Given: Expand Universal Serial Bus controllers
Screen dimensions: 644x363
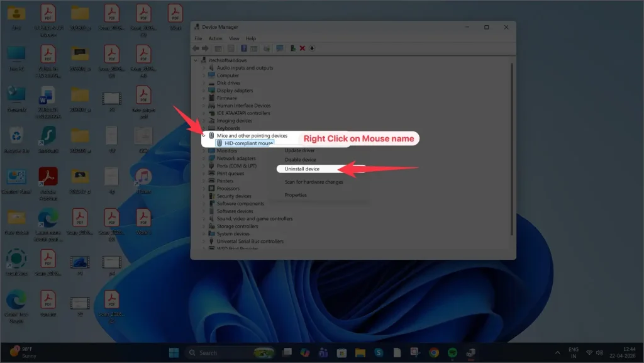Looking at the screenshot, I should point(203,241).
